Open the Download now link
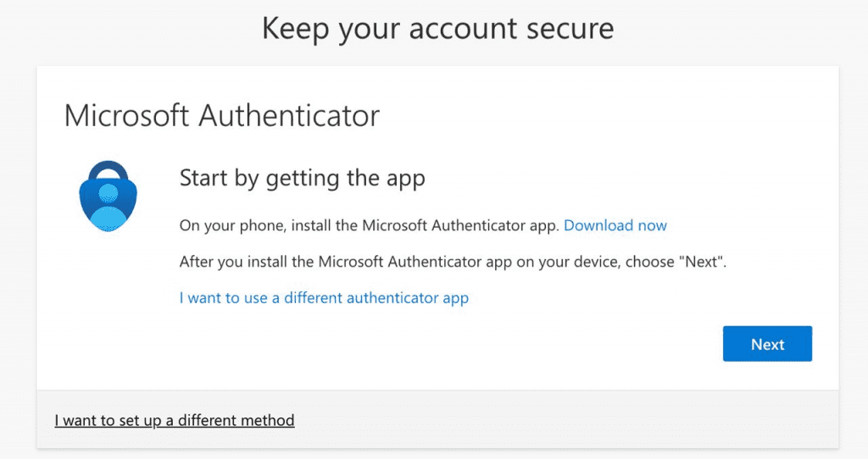Screen dimensions: 868x459 (x=615, y=225)
